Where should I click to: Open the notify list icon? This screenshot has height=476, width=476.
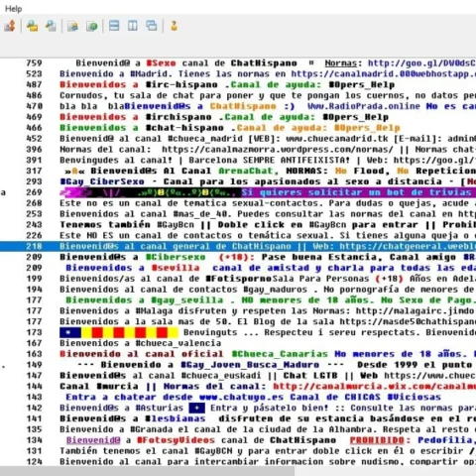(72, 26)
